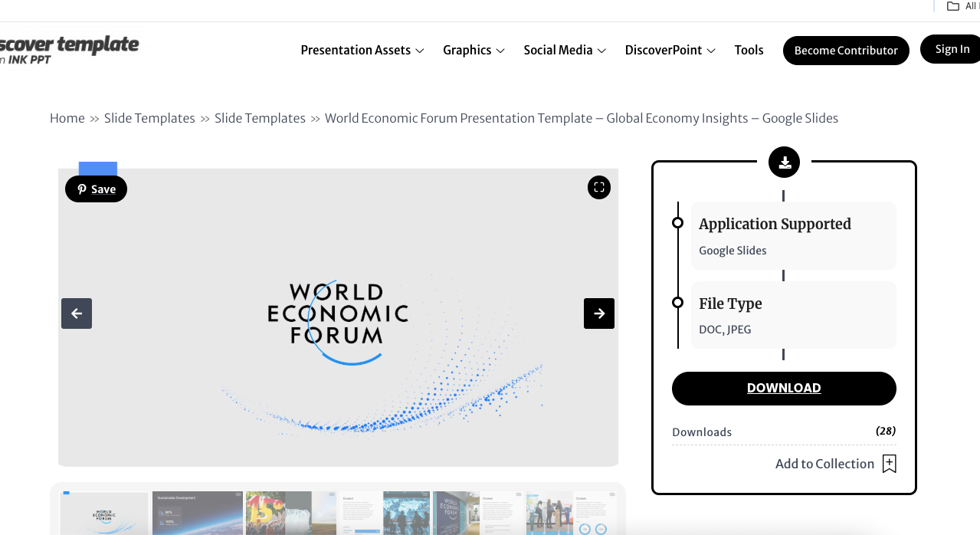The width and height of the screenshot is (980, 535).
Task: Go to previous slide with left arrow
Action: (x=77, y=313)
